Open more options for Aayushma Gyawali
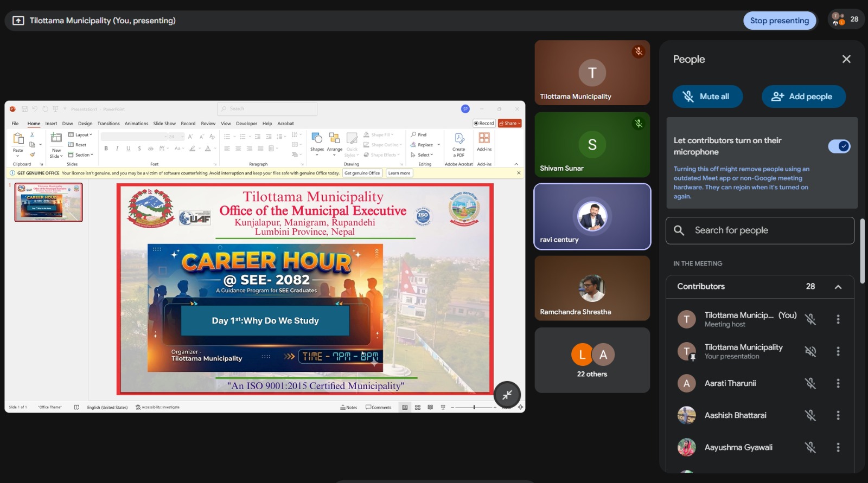Screen dimensions: 868x483 pyautogui.click(x=838, y=447)
